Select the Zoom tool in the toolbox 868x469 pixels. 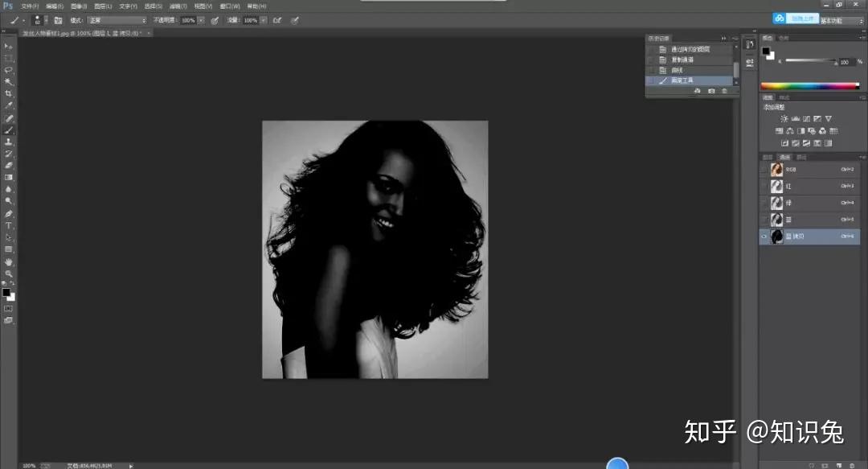[9, 274]
